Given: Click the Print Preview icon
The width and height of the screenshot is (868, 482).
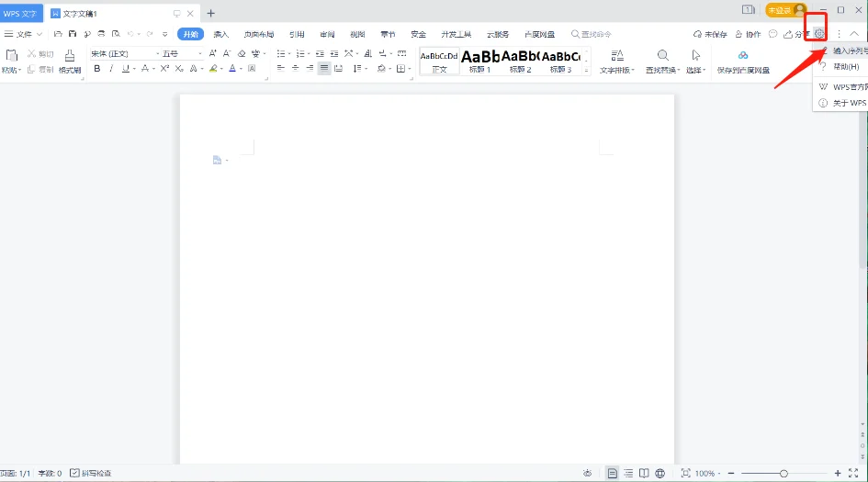Looking at the screenshot, I should click(x=116, y=34).
